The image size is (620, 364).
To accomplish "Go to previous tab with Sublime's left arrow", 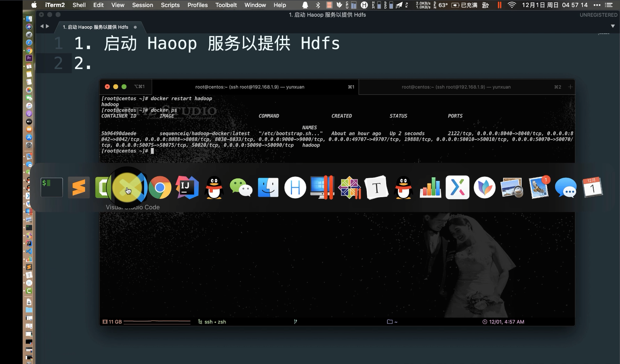I will pos(42,26).
